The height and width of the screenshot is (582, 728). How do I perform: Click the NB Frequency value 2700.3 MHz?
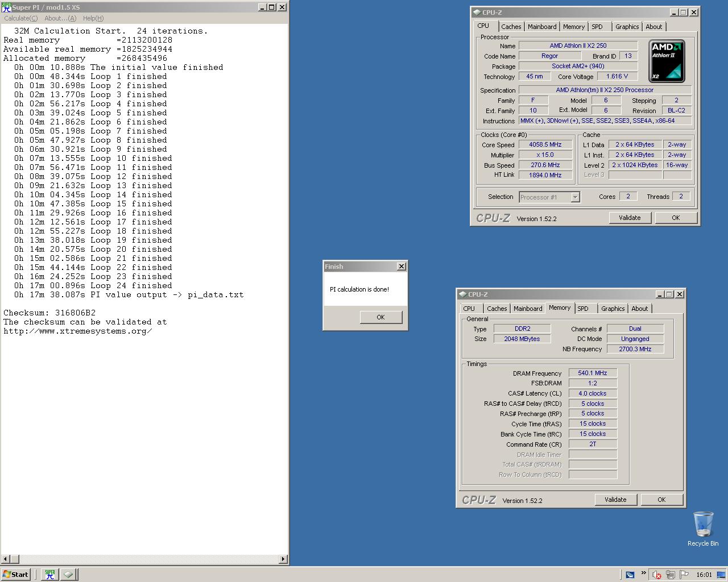pyautogui.click(x=635, y=349)
